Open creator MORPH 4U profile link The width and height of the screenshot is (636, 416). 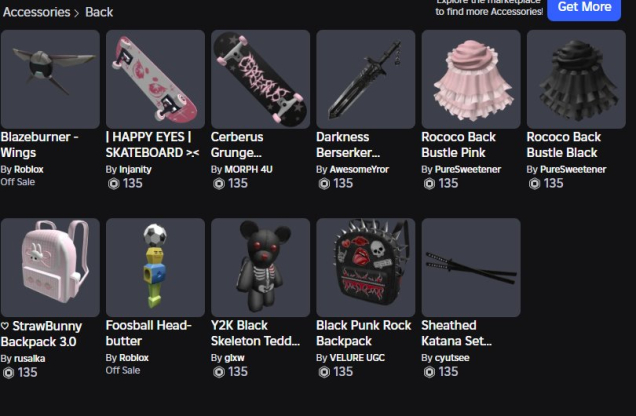tap(248, 169)
